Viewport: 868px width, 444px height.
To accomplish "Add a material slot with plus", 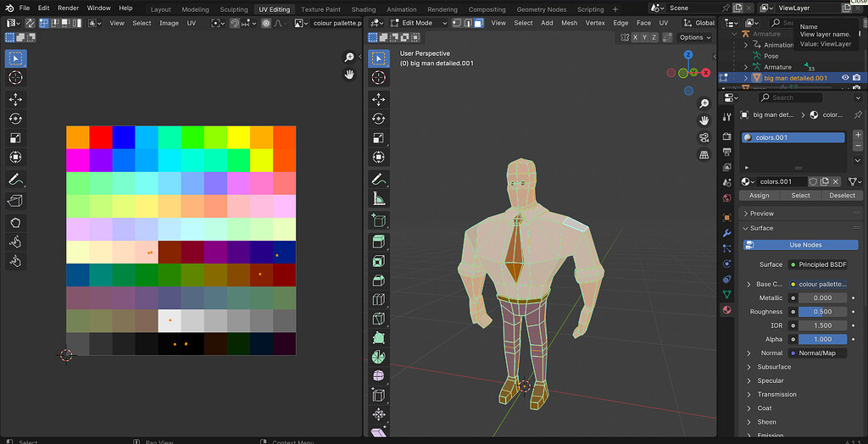I will pos(858,135).
